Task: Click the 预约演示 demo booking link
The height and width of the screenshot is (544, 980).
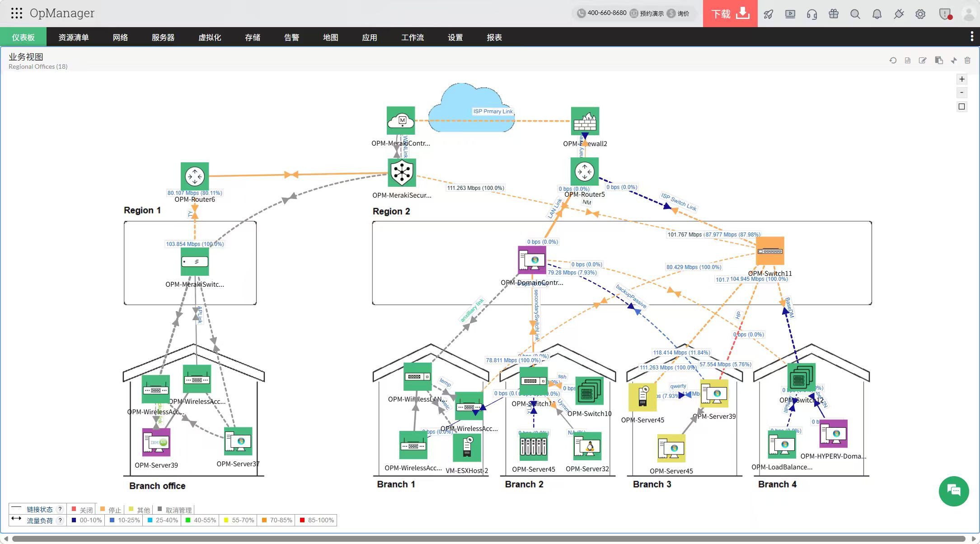Action: (647, 14)
